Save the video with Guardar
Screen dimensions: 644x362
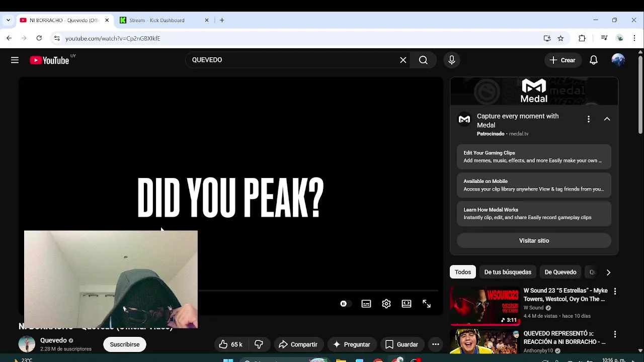pos(401,344)
